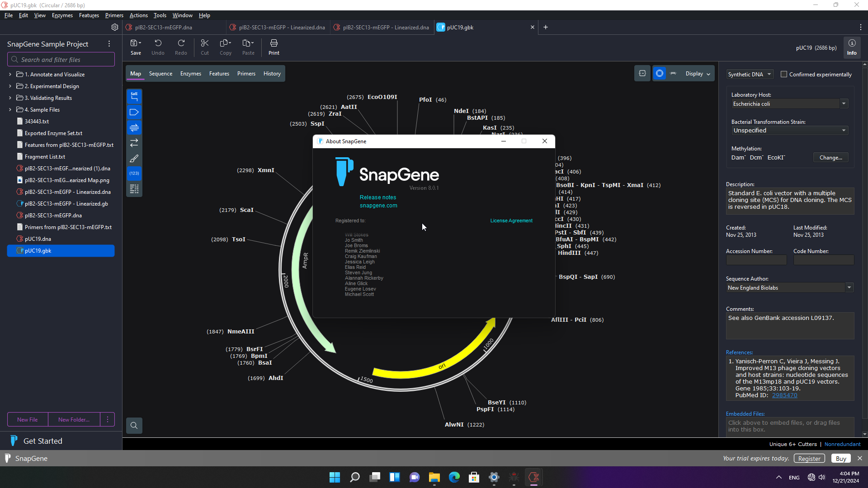The height and width of the screenshot is (488, 868).
Task: Open the Enzymes menu in menu bar
Action: coord(62,15)
